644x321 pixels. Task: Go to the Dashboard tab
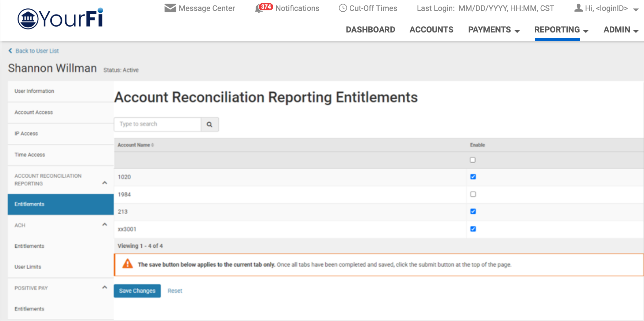point(370,30)
